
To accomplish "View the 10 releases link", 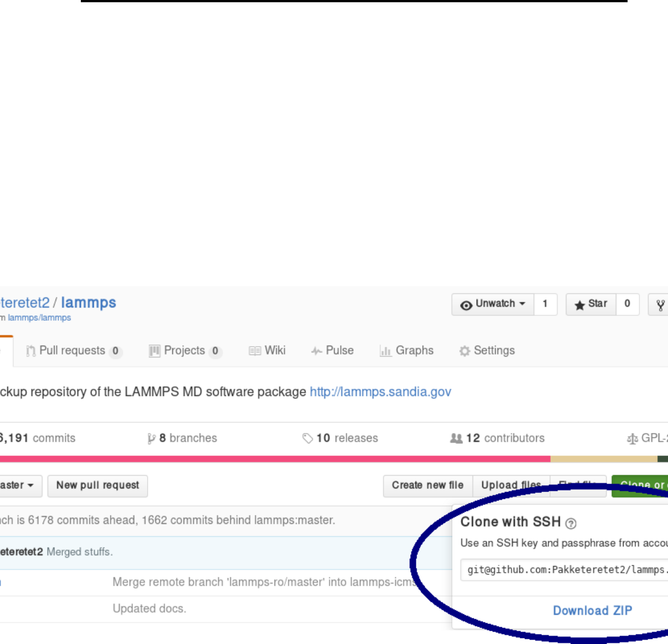I will coord(340,438).
